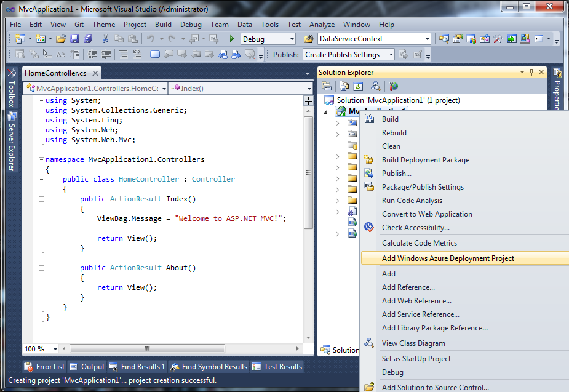Collapse the About() method outline
Image resolution: width=569 pixels, height=392 pixels.
pyautogui.click(x=41, y=268)
